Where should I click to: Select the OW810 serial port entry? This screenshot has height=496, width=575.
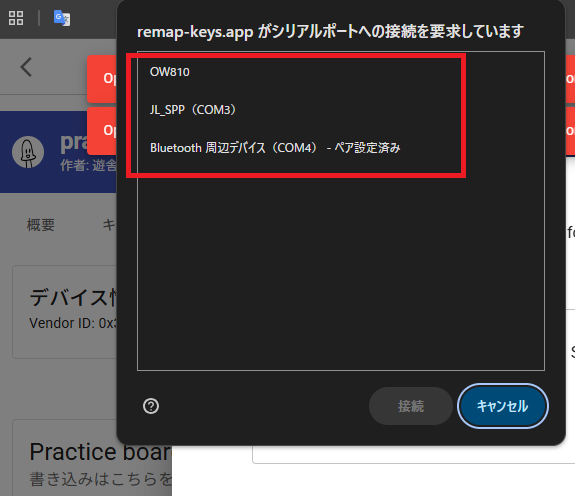point(341,72)
